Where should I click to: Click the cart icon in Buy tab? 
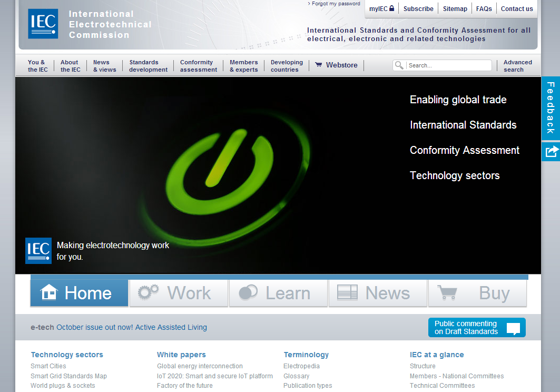point(447,292)
